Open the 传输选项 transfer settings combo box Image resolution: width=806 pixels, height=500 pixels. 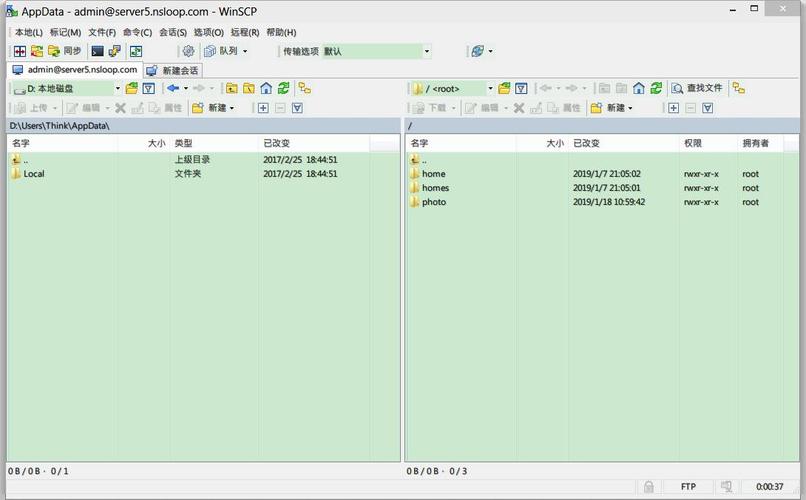tap(376, 51)
